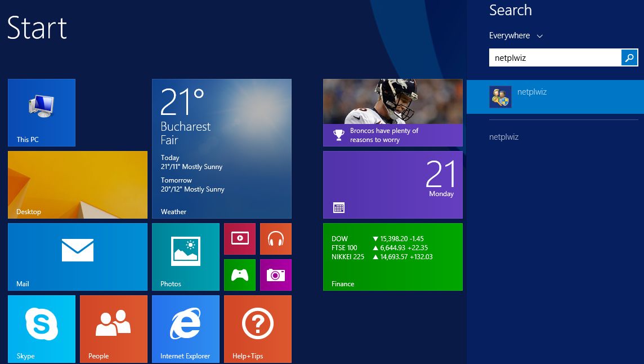
Task: Expand the Everywhere search scope dropdown
Action: (516, 36)
